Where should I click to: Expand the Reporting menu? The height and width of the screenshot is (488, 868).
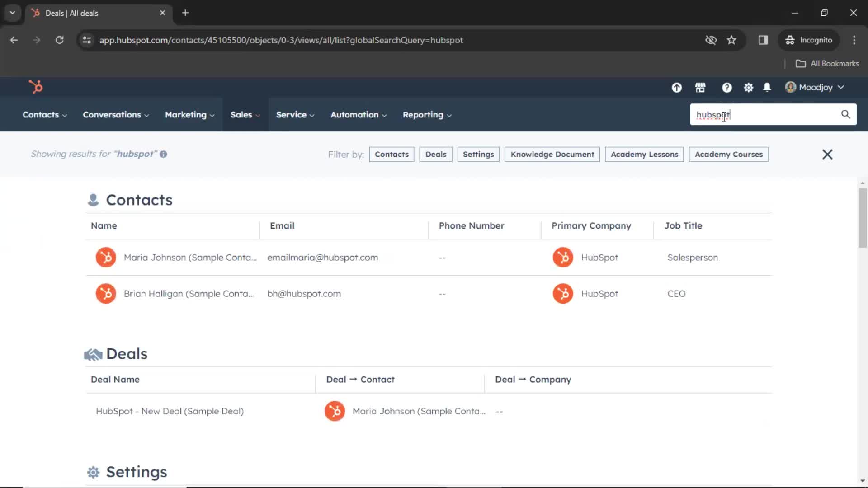coord(427,115)
